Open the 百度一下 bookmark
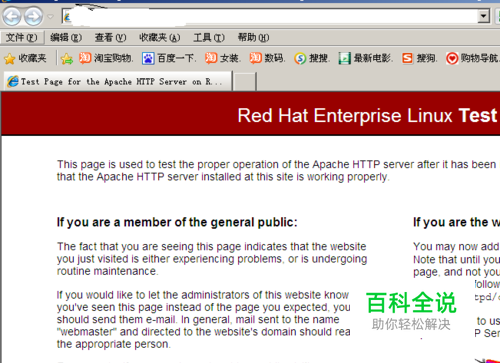Viewport: 500px width, 363px height. pos(169,58)
